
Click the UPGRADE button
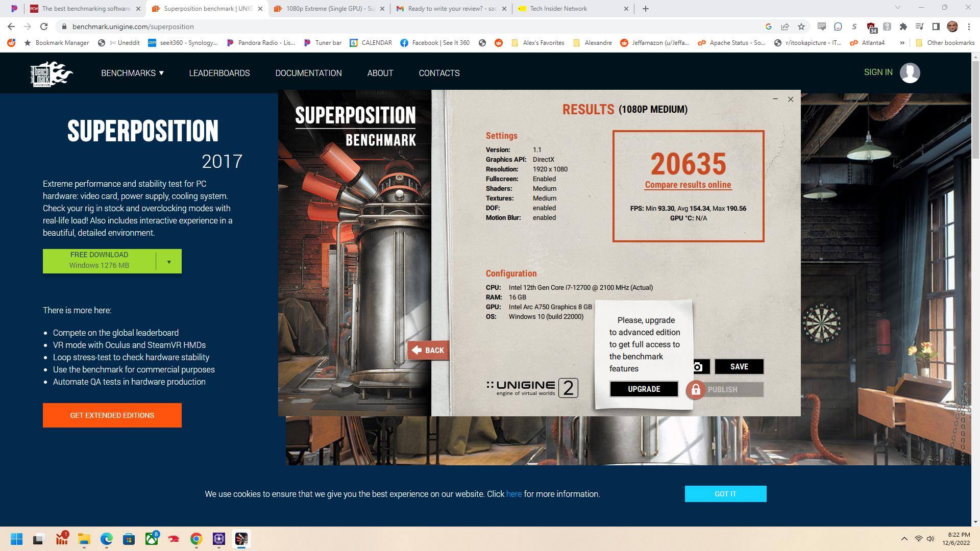pyautogui.click(x=644, y=389)
